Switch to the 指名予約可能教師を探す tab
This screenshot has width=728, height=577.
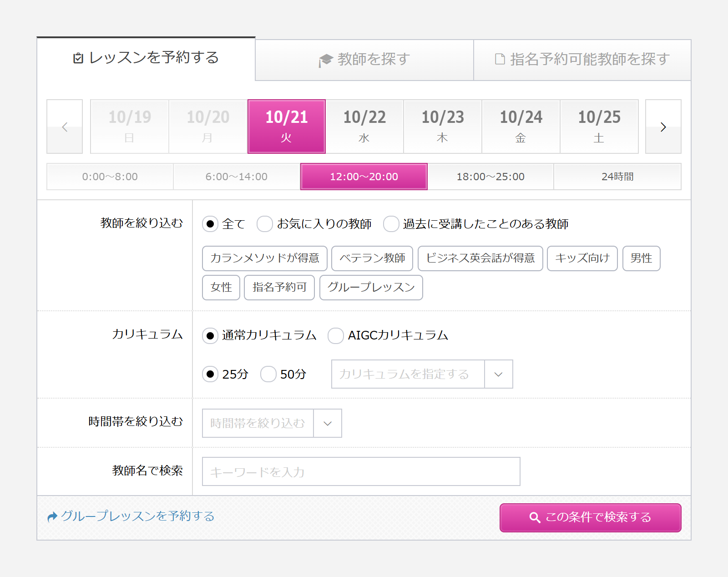pyautogui.click(x=582, y=60)
